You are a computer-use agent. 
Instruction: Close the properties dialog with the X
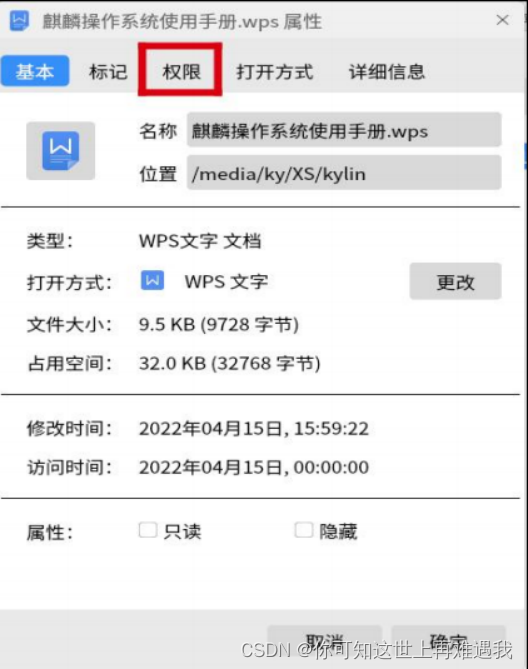click(502, 20)
